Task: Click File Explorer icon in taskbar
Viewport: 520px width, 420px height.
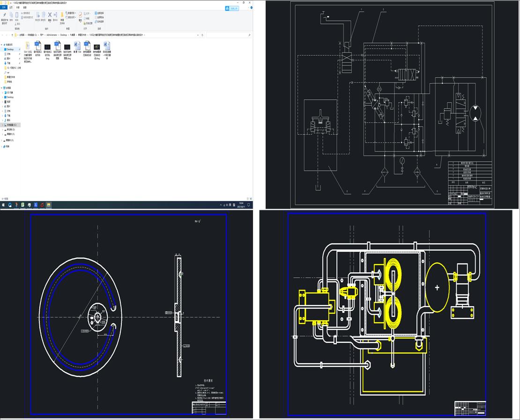Action: (48, 205)
